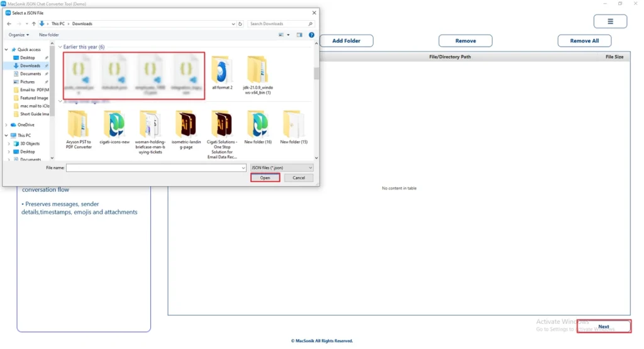This screenshot has height=349, width=644.
Task: Click the search magnifier icon
Action: tap(310, 24)
